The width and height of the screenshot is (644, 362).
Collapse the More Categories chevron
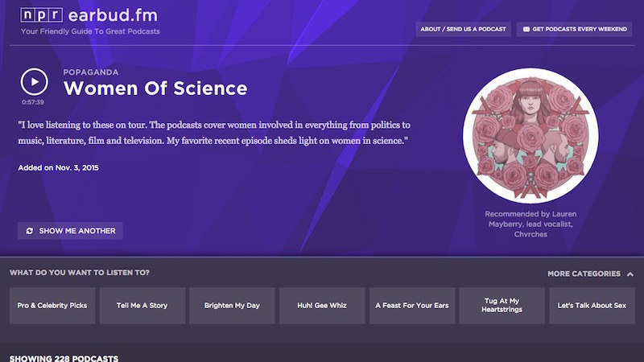[x=630, y=274]
